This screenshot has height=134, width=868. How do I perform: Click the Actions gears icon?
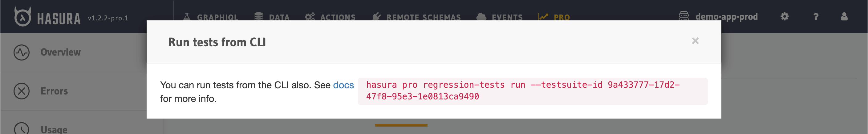[x=310, y=17]
